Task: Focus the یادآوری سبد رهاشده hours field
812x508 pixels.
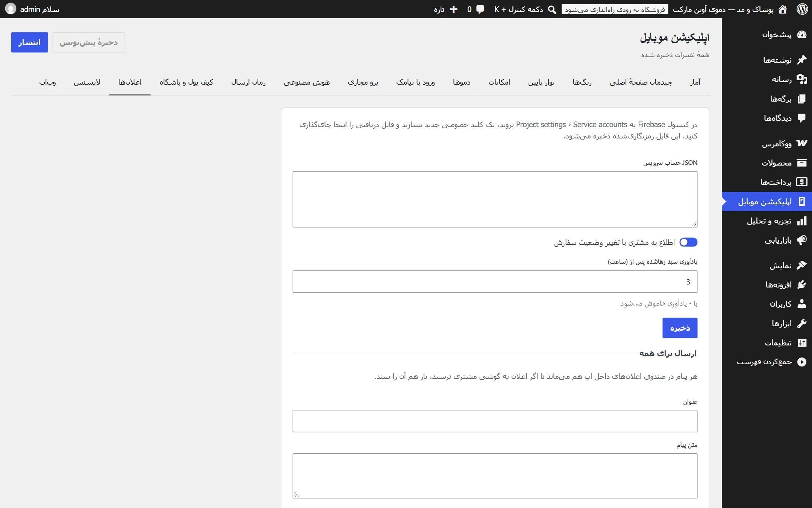Action: pyautogui.click(x=495, y=281)
